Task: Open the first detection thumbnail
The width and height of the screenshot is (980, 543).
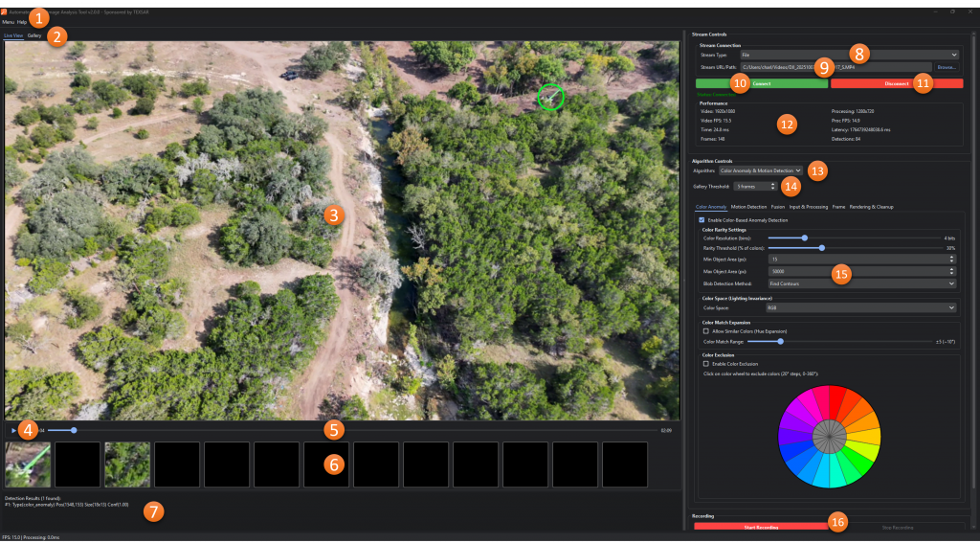Action: coord(28,464)
